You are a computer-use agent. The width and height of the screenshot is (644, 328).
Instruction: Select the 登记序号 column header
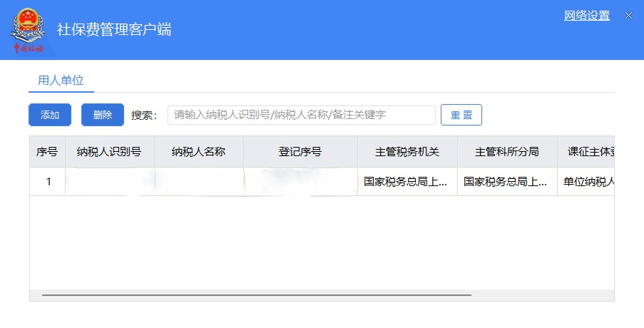tap(300, 151)
